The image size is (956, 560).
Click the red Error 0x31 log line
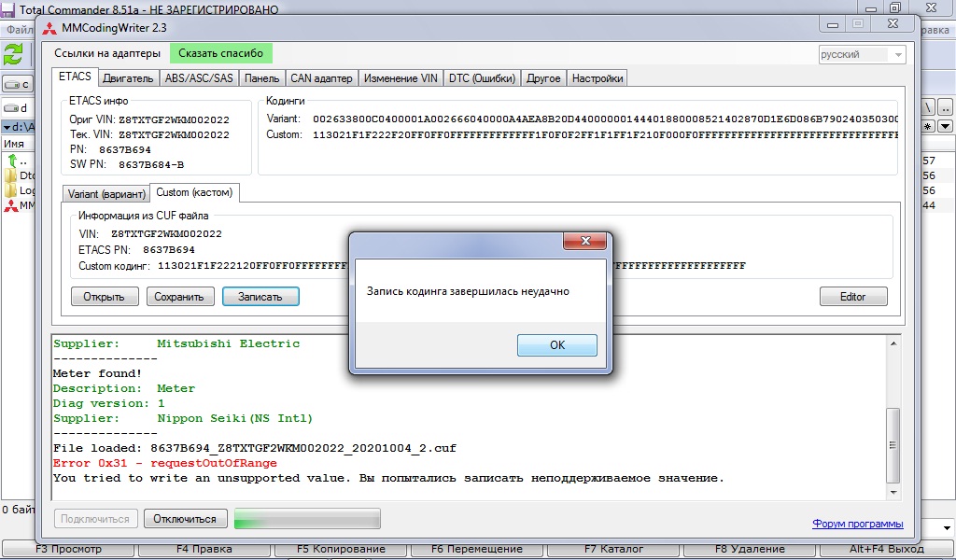(164, 463)
